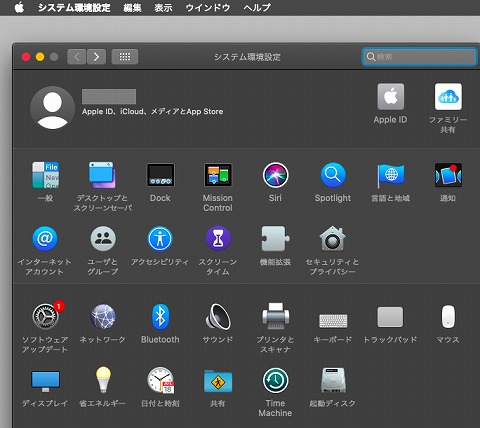Viewport: 480px width, 428px height.
Task: Click the show-all grid button
Action: (125, 57)
